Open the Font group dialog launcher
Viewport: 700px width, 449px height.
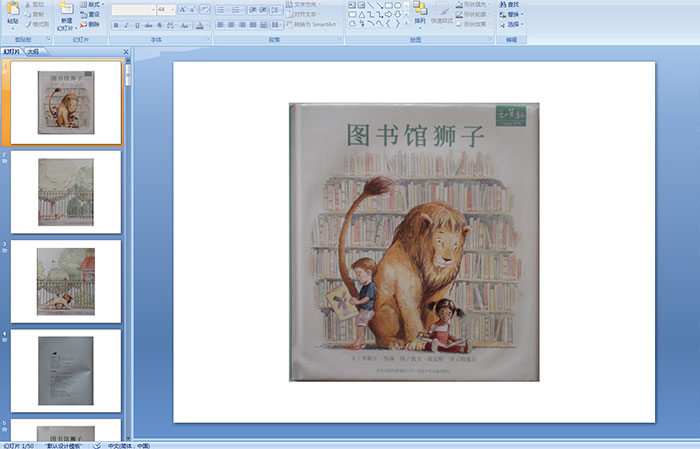point(208,40)
